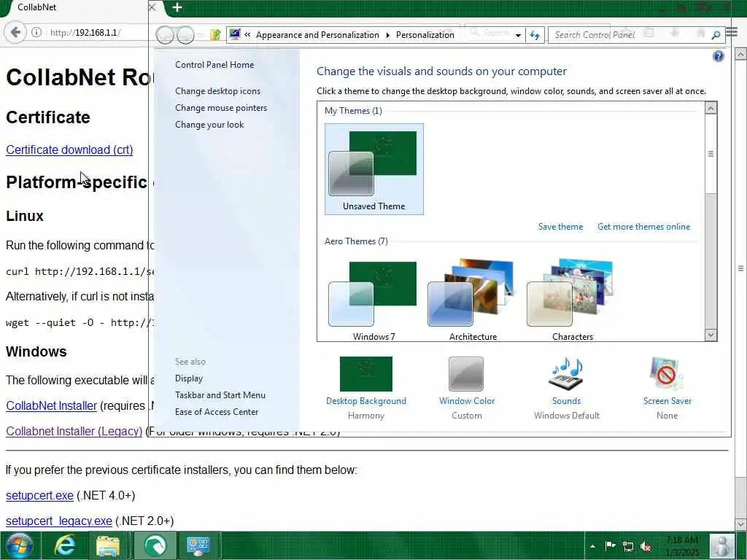Refresh the Control Panel address bar
Screen dimensions: 747x560
pyautogui.click(x=535, y=35)
